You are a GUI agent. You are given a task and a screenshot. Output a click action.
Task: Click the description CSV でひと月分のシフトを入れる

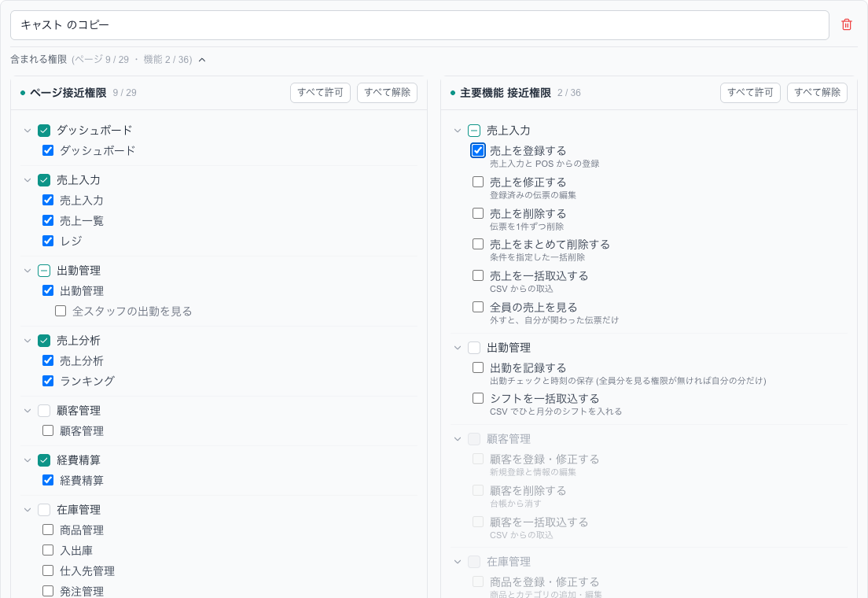coord(556,412)
